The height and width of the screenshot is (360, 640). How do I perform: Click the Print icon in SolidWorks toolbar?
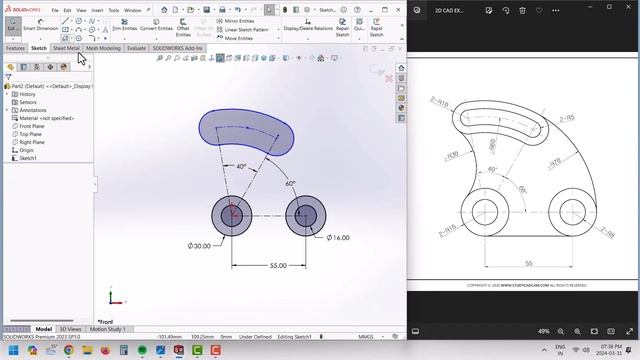coord(222,10)
